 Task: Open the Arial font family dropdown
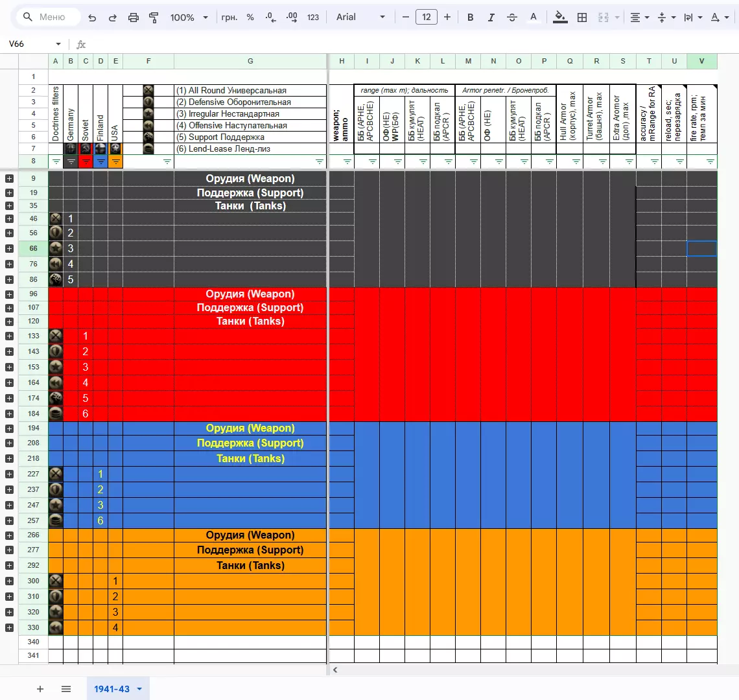(x=360, y=17)
